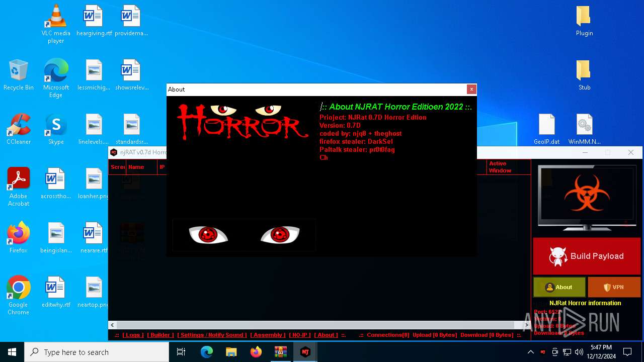Image resolution: width=644 pixels, height=362 pixels.
Task: Open the Stub folder
Action: (584, 75)
